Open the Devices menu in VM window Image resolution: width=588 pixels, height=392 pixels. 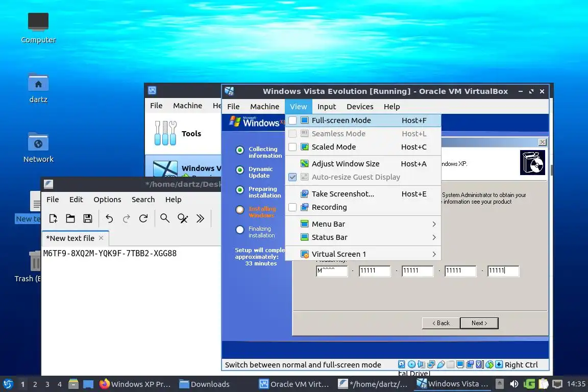click(360, 107)
